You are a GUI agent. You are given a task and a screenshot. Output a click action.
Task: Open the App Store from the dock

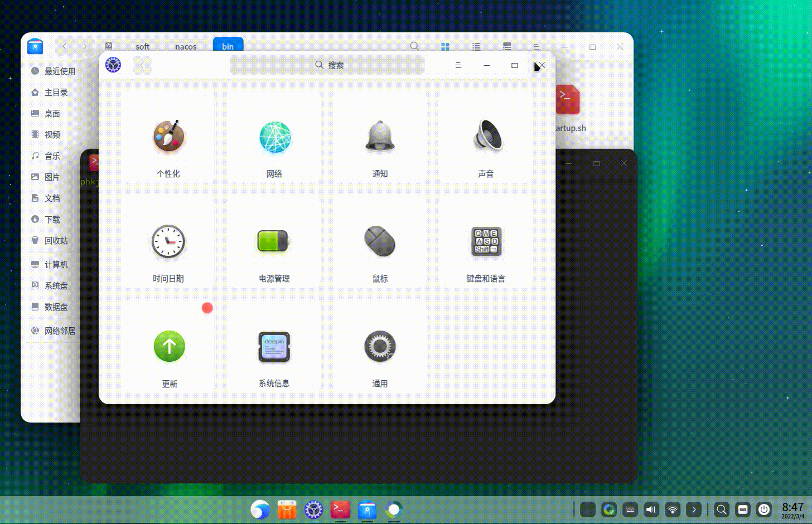[x=286, y=509]
